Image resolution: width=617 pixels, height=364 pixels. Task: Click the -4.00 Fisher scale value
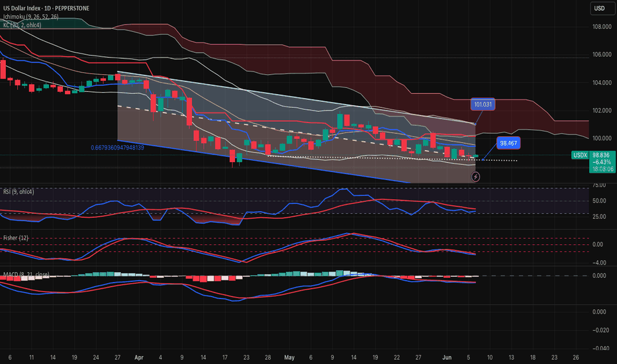(x=599, y=263)
